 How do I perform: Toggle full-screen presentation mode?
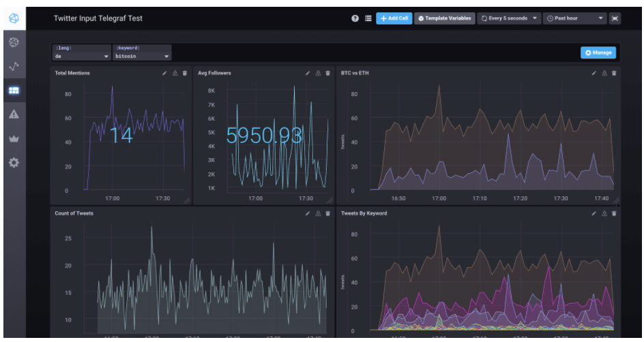[x=615, y=18]
